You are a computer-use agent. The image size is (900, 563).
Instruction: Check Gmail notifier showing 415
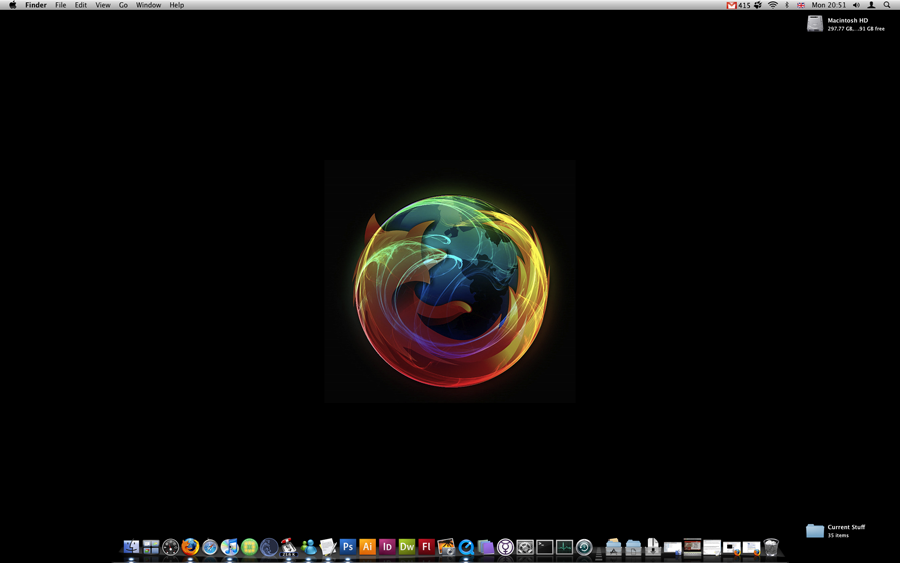(x=738, y=5)
